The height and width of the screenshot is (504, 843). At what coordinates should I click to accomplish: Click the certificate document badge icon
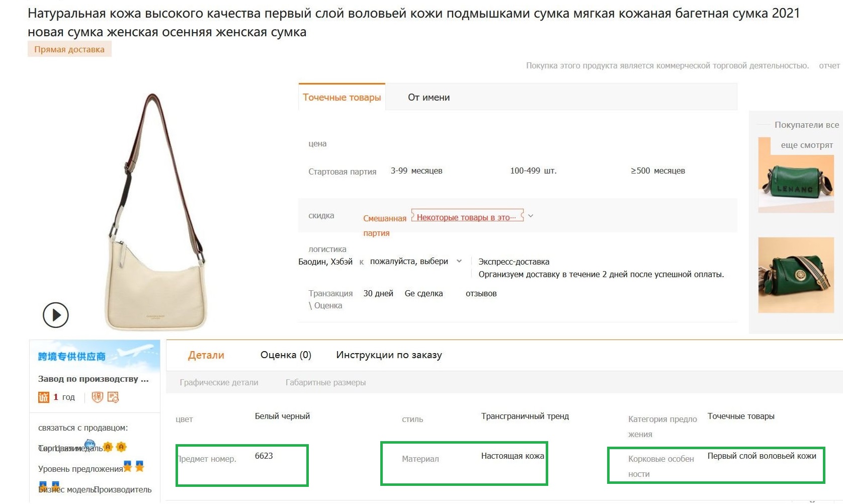[113, 397]
